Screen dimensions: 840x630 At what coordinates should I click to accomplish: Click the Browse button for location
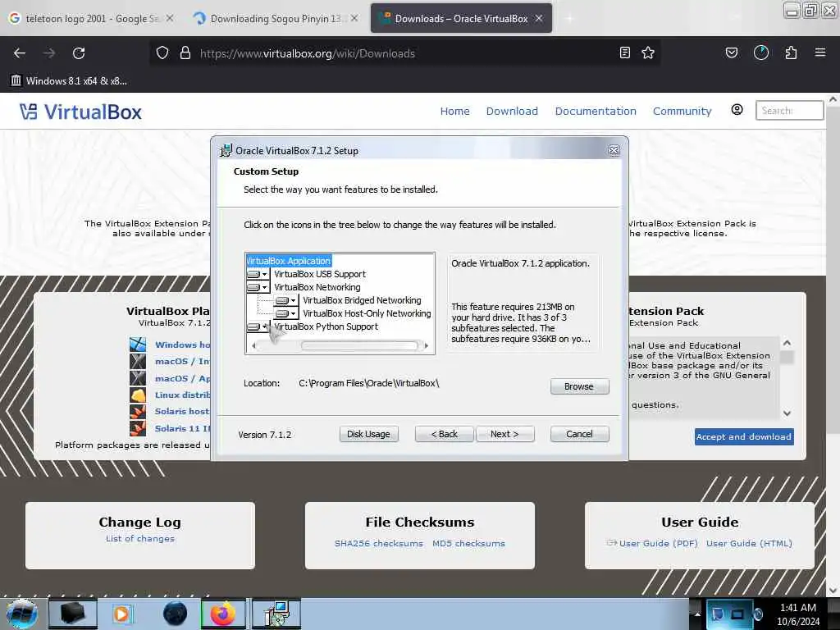pyautogui.click(x=579, y=387)
